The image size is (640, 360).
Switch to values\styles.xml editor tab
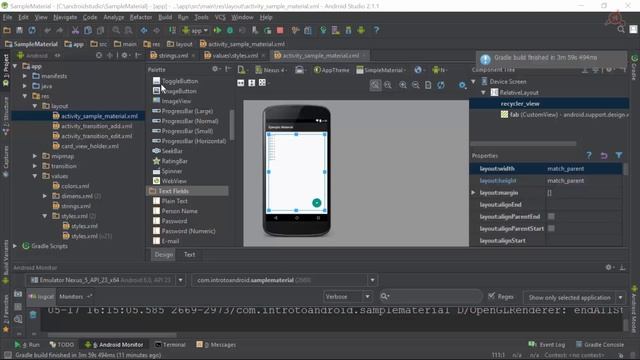click(236, 56)
